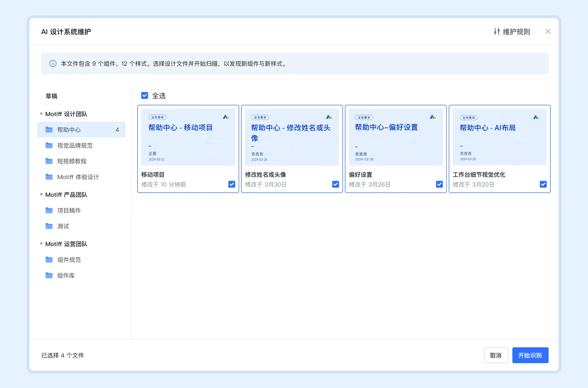The image size is (588, 388).
Task: Click the 帮助中心 - 移动项目 thumbnail
Action: tap(188, 137)
